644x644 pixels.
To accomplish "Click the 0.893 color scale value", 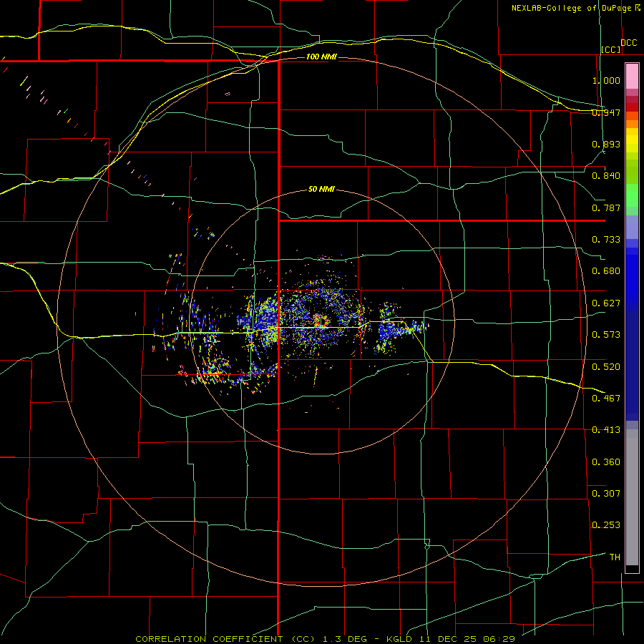I will pyautogui.click(x=606, y=144).
